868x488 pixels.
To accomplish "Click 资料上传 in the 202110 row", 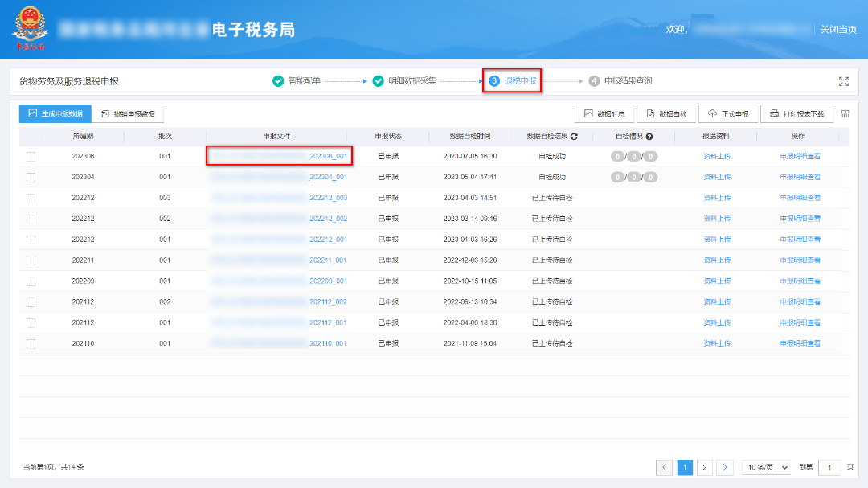I will (x=717, y=343).
